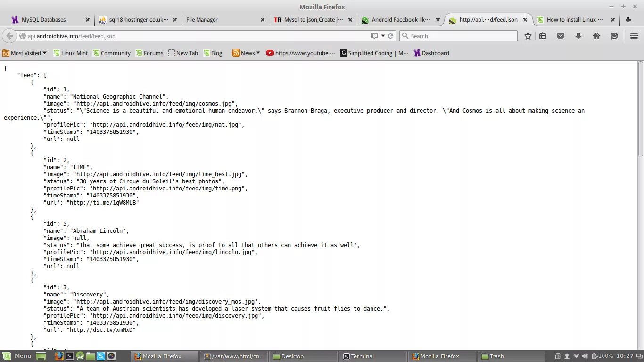
Task: Open the Community bookmark
Action: (112, 53)
